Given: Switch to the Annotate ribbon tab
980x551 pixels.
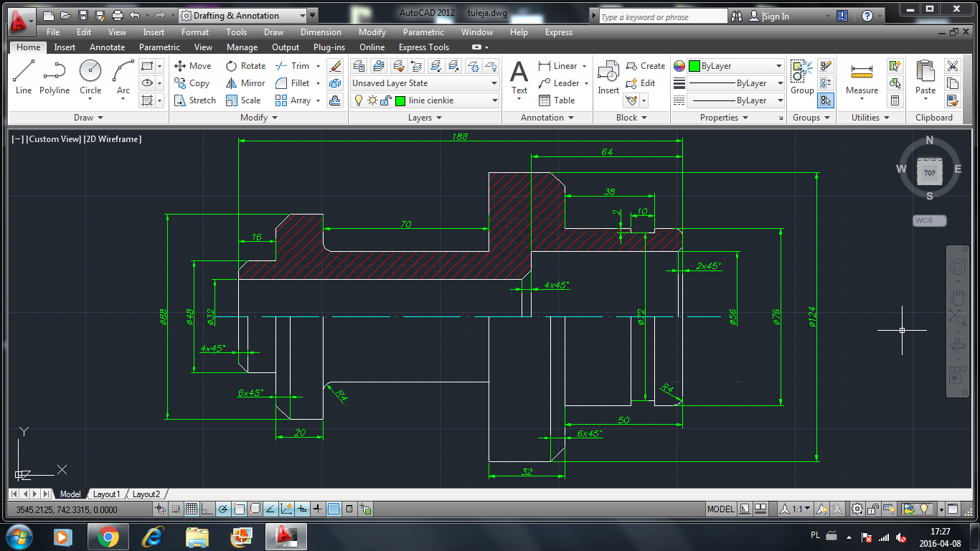Looking at the screenshot, I should tap(107, 47).
